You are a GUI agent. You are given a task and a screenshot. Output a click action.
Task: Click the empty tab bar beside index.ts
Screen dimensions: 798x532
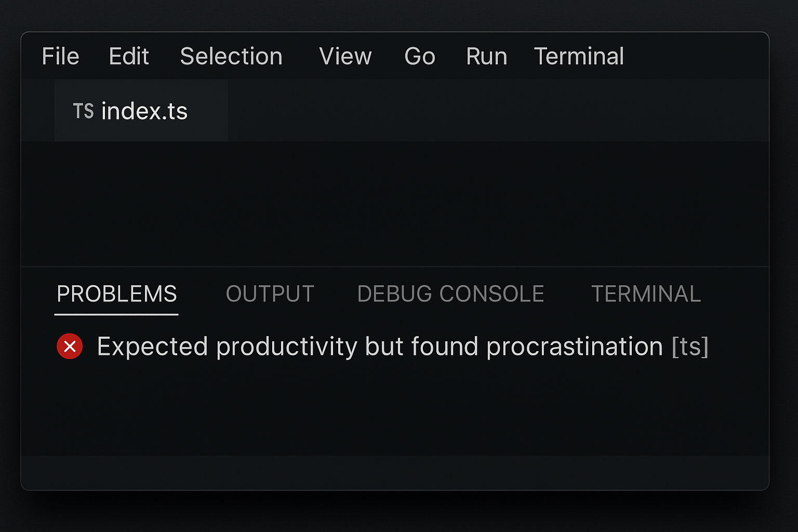pyautogui.click(x=498, y=111)
